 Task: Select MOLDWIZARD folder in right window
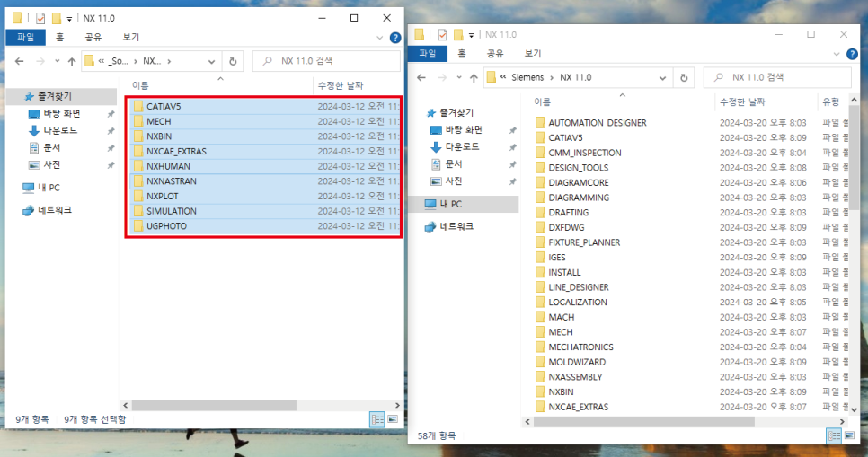coord(577,362)
